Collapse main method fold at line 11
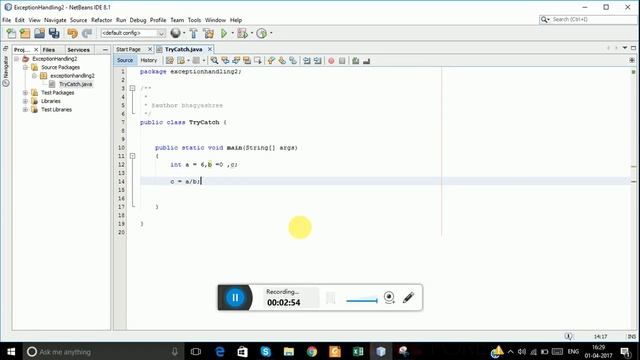640x360 pixels. pos(132,156)
